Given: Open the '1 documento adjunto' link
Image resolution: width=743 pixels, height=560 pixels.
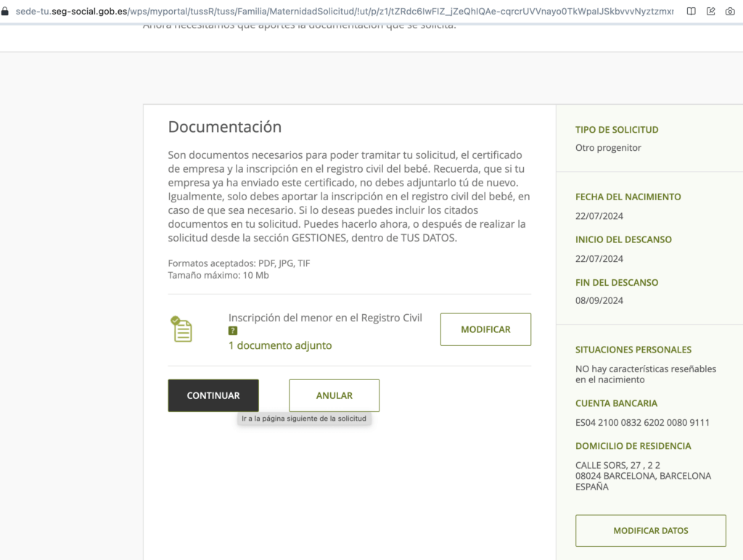Looking at the screenshot, I should (x=280, y=345).
